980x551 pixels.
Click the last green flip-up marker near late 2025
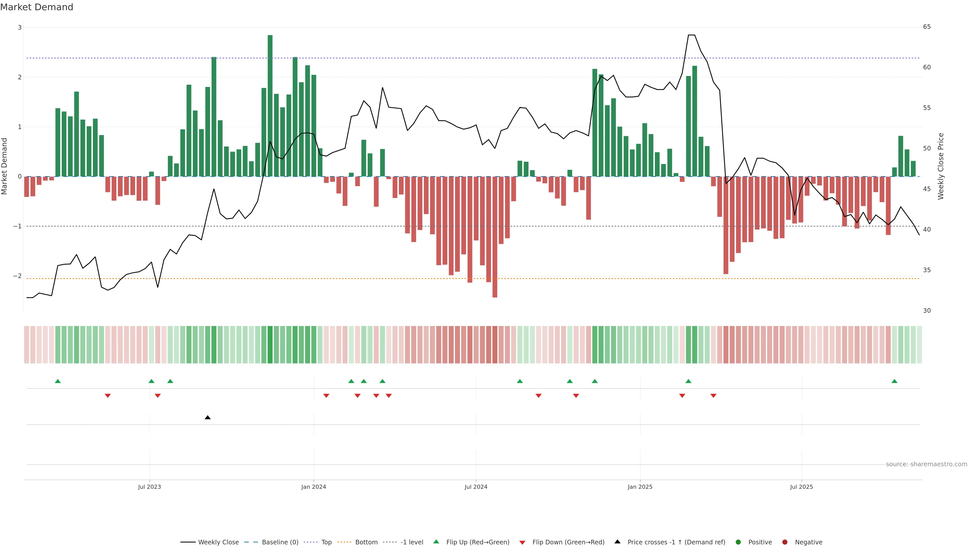pyautogui.click(x=895, y=381)
